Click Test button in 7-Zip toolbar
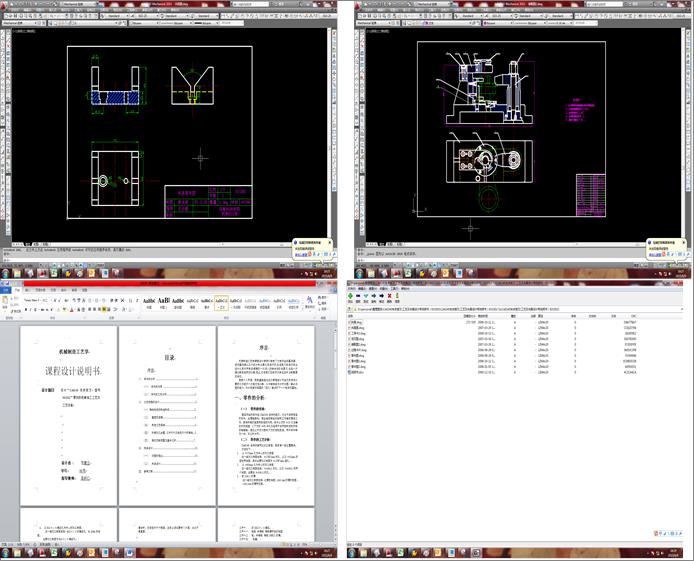The image size is (694, 561). coord(366,296)
